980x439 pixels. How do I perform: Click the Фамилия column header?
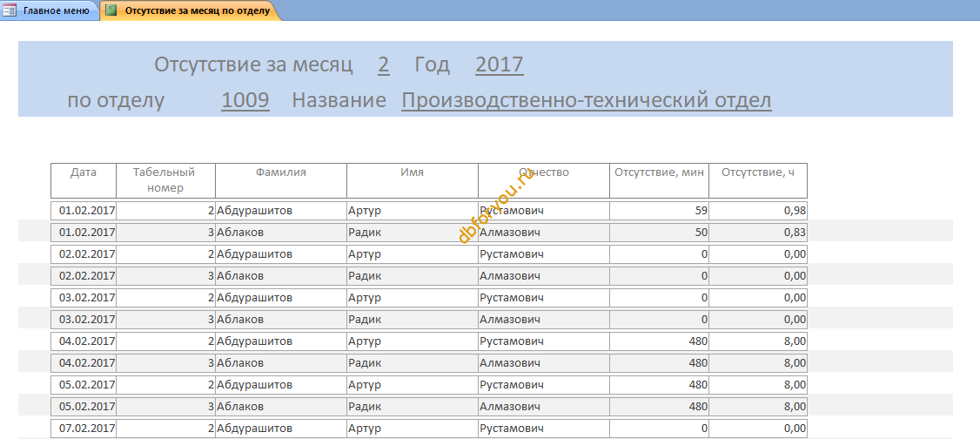click(281, 180)
